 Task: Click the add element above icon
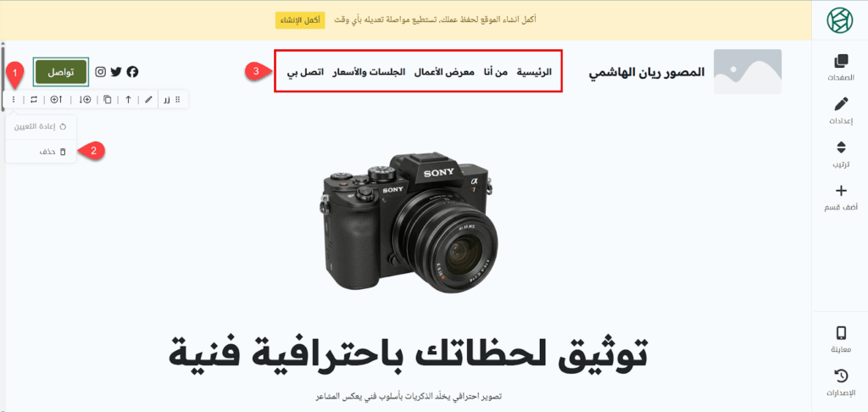pos(57,100)
